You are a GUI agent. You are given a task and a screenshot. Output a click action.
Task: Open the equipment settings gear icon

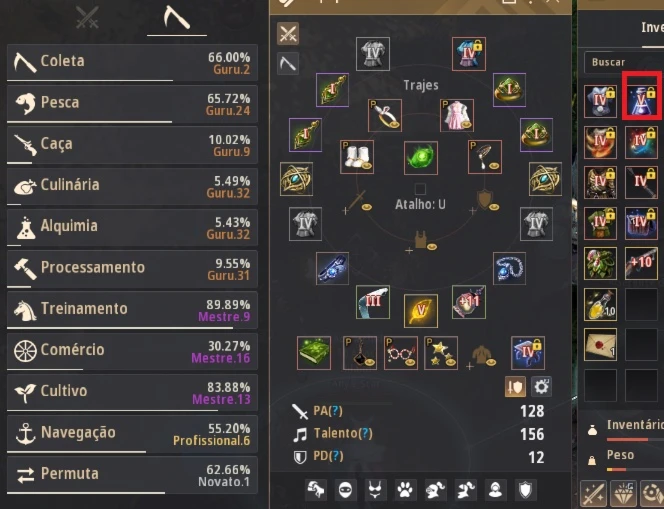tap(541, 387)
